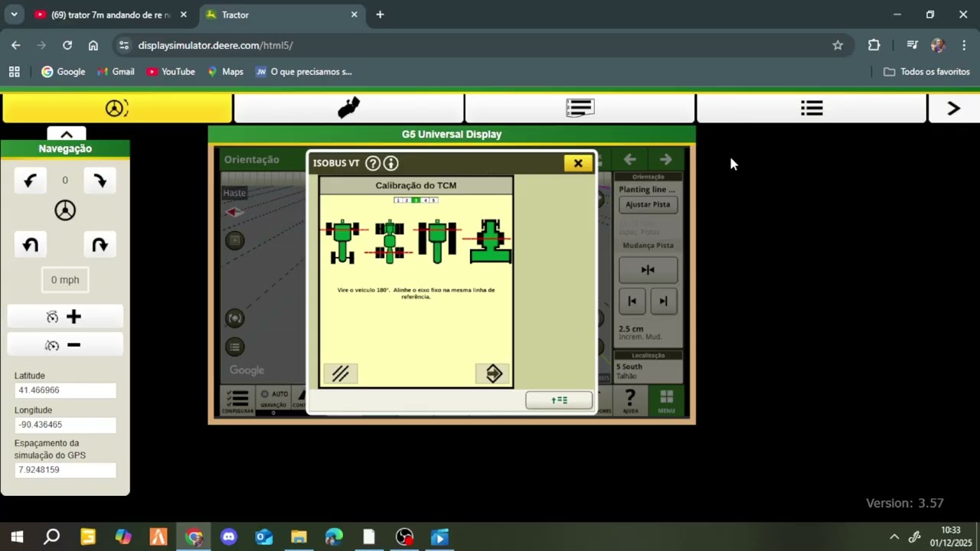Click the 0 mph speed field
Image resolution: width=980 pixels, height=551 pixels.
65,280
